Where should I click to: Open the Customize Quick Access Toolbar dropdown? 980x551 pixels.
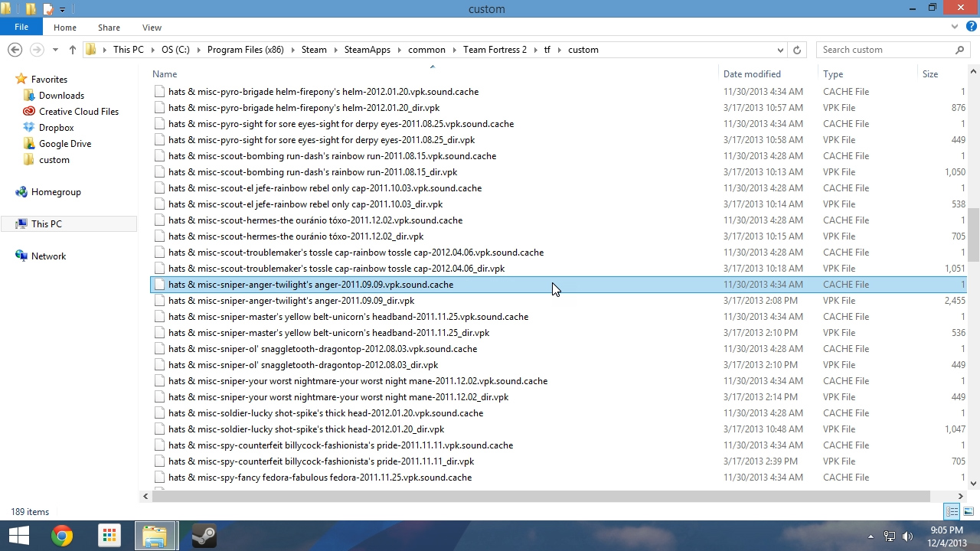pos(62,10)
